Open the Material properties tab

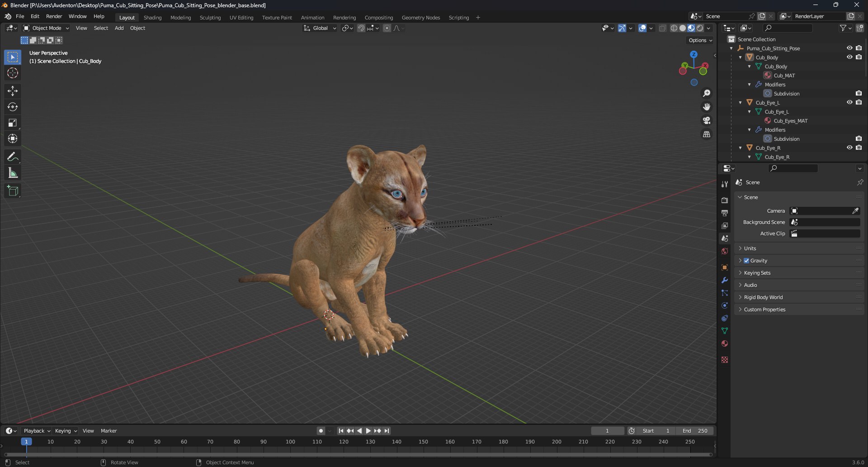[x=725, y=343]
